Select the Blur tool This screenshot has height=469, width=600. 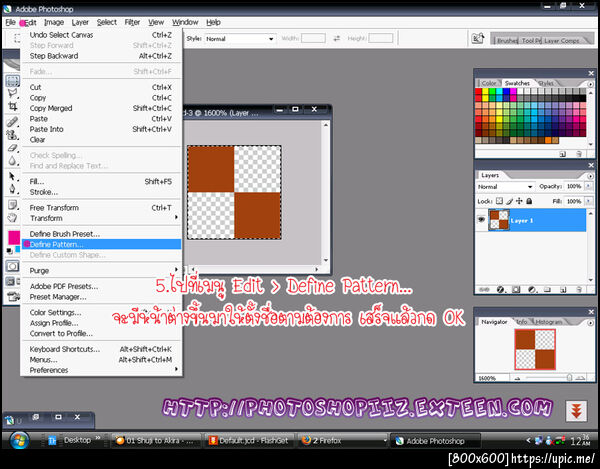coord(12,160)
